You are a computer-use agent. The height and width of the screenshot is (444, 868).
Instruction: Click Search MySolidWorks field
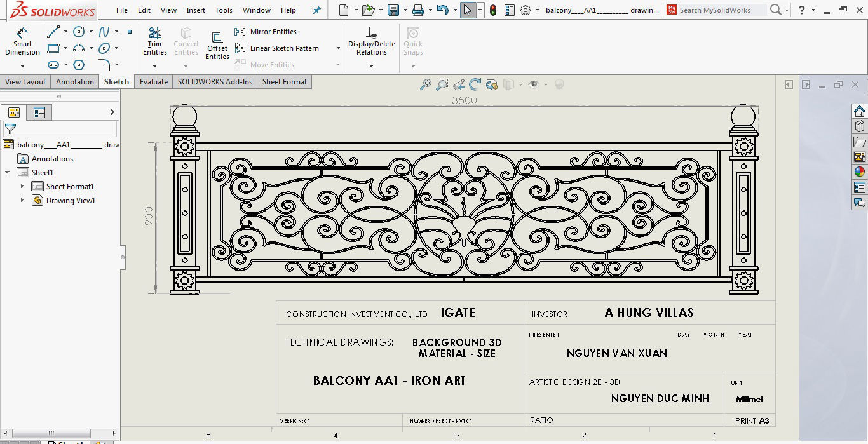pos(715,10)
